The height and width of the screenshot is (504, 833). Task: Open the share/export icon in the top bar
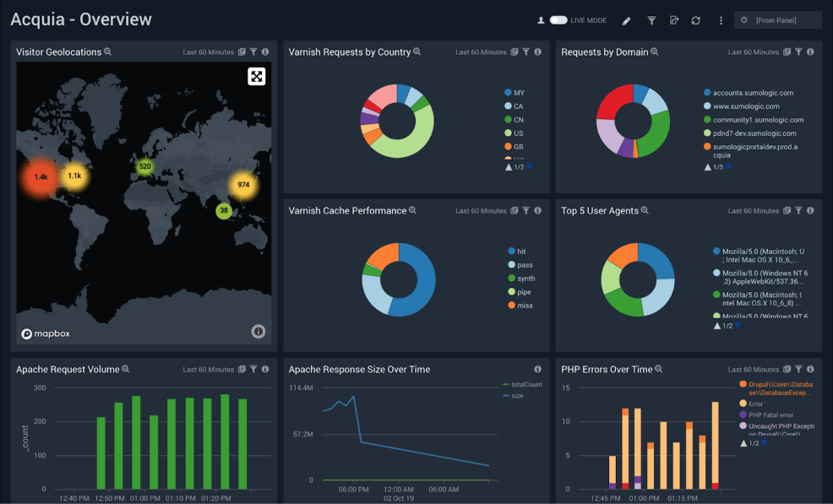point(673,19)
